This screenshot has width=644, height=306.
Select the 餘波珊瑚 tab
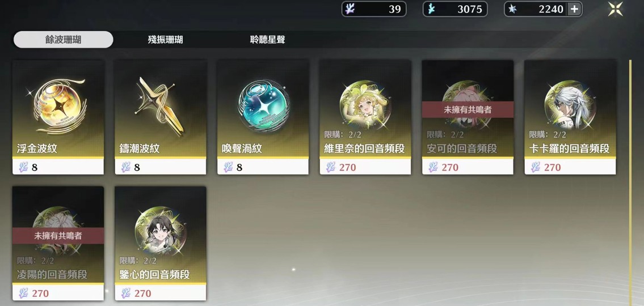click(63, 40)
